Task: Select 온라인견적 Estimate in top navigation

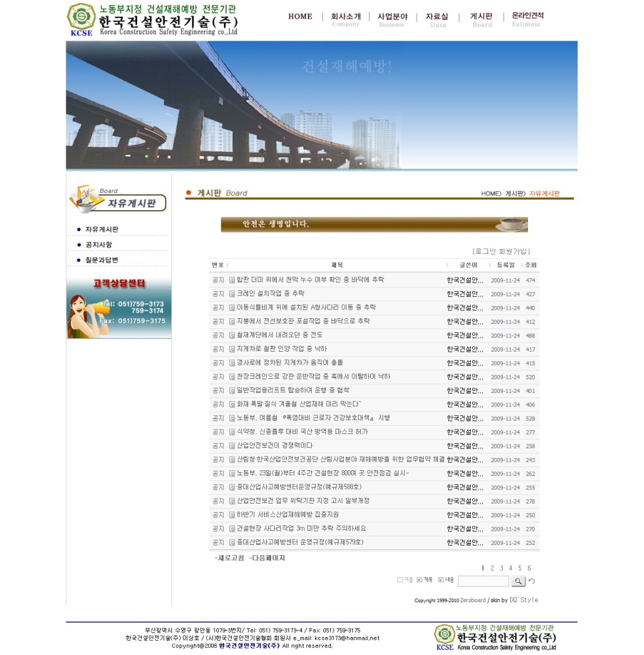Action: [x=527, y=19]
